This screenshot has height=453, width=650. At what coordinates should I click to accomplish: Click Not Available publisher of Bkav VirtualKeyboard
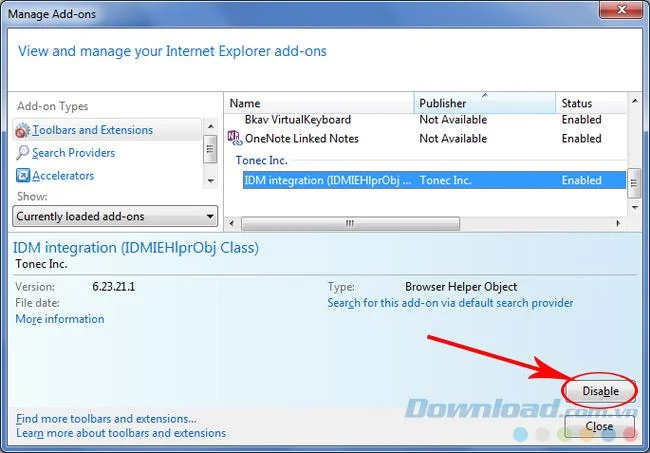[453, 120]
